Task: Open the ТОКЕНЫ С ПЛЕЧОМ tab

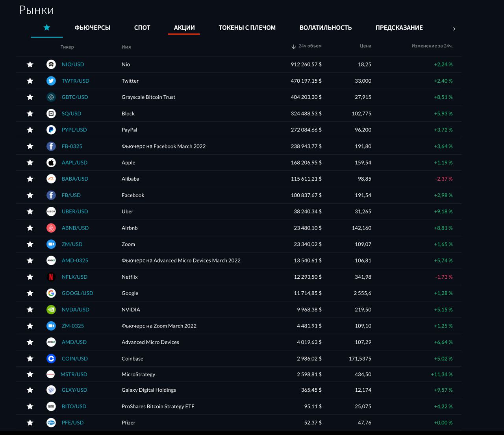Action: (247, 28)
